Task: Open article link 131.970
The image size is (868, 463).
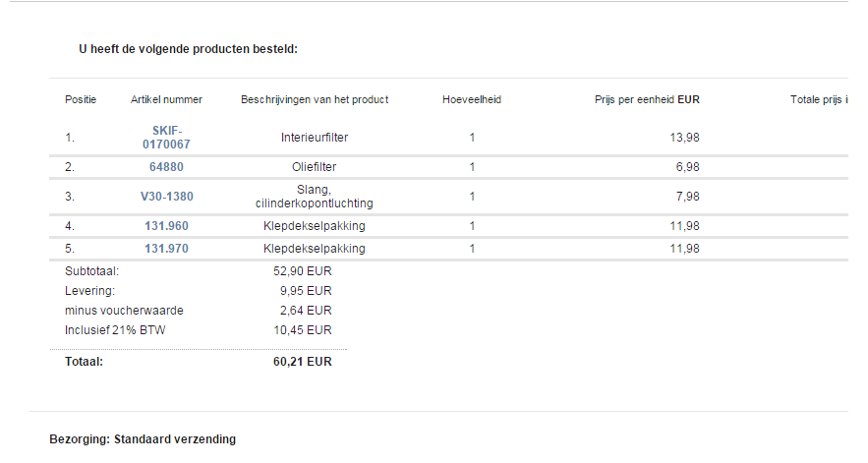Action: pyautogui.click(x=166, y=249)
